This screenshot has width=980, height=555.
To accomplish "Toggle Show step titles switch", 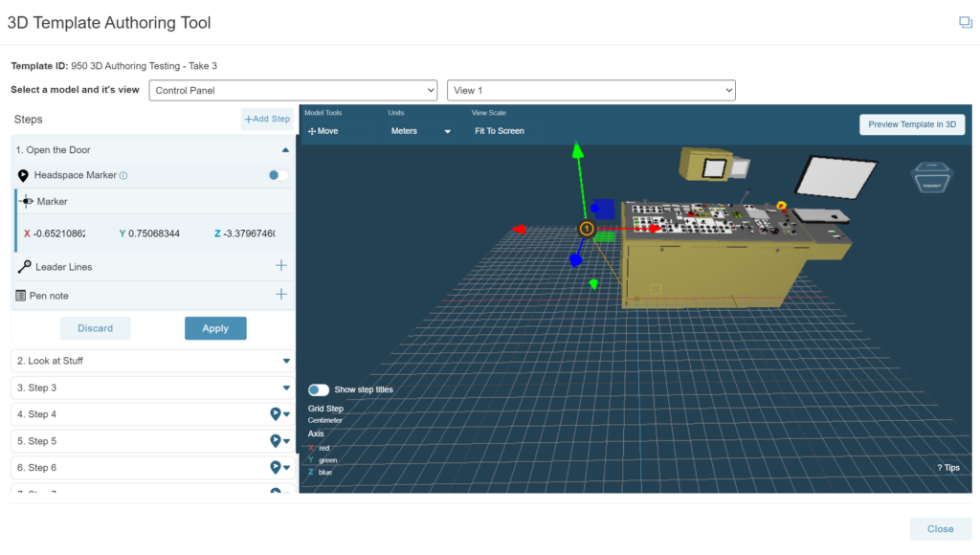I will [x=318, y=390].
